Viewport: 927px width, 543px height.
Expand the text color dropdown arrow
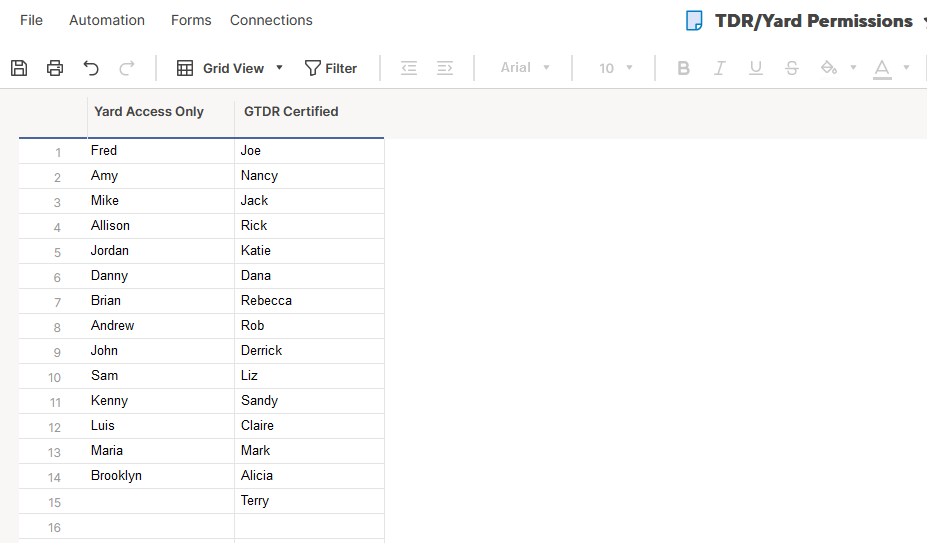coord(906,67)
